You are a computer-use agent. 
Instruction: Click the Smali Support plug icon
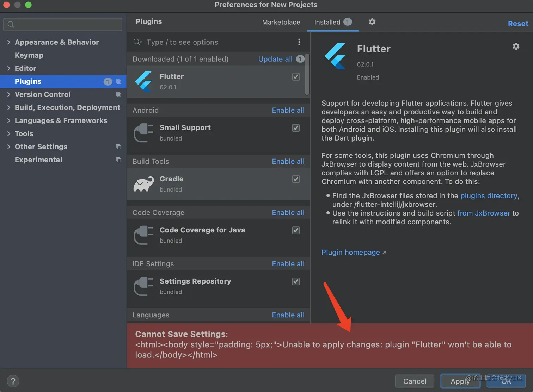tap(143, 133)
